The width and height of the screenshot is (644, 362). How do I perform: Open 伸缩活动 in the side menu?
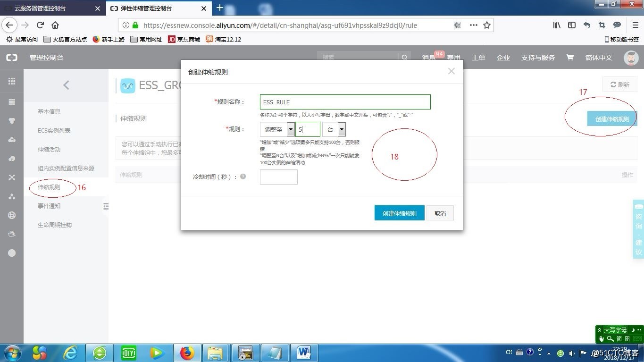tap(49, 149)
